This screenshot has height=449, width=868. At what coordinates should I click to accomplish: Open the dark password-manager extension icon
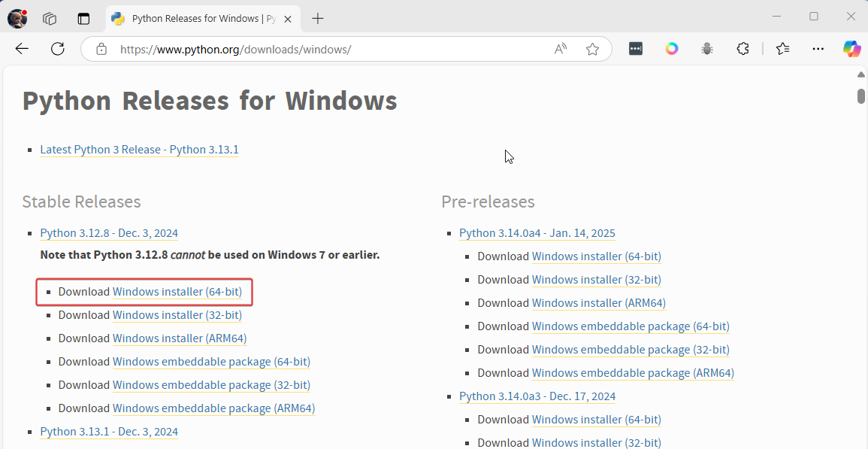636,49
